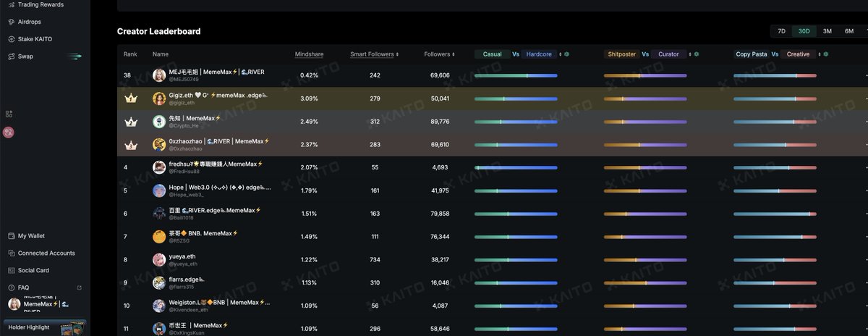The width and height of the screenshot is (868, 336).
Task: Click the crown icon on Gigiz.eth row
Action: click(131, 98)
